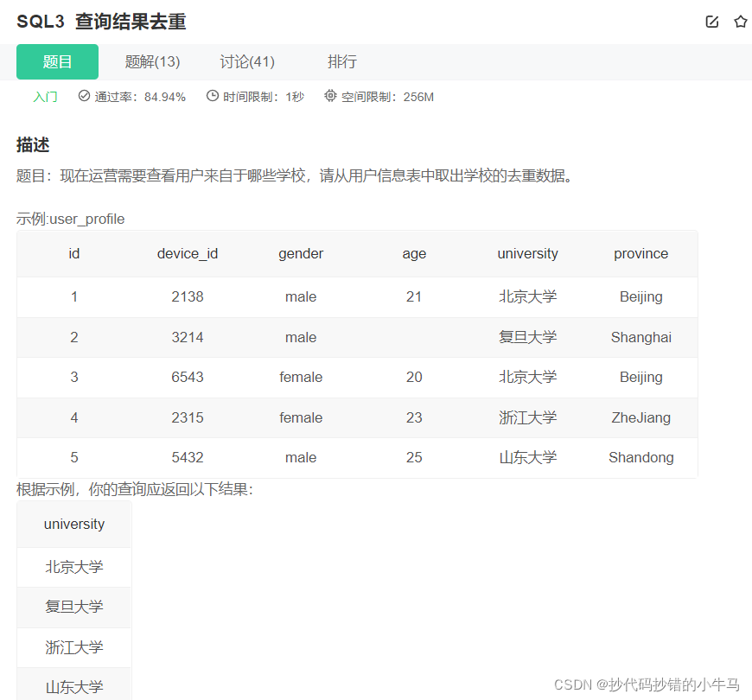
Task: Click the university header in result table
Action: 73,524
